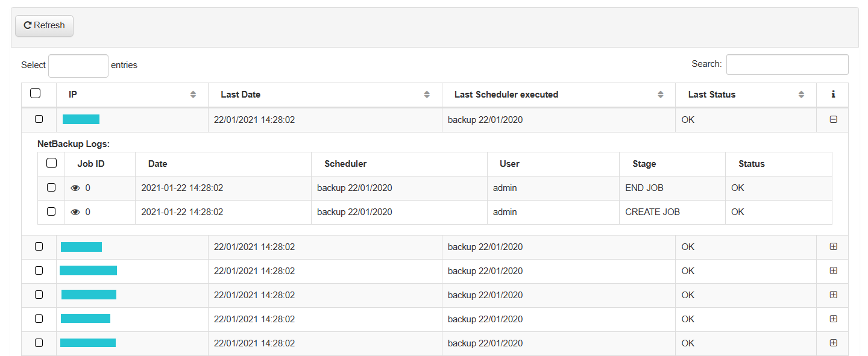Toggle the select-all checkbox in main header

pyautogui.click(x=36, y=93)
